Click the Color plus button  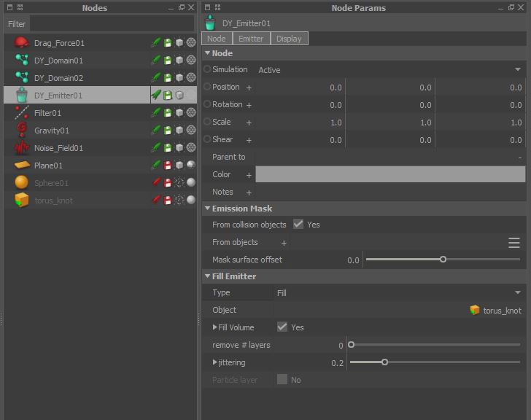pos(249,175)
